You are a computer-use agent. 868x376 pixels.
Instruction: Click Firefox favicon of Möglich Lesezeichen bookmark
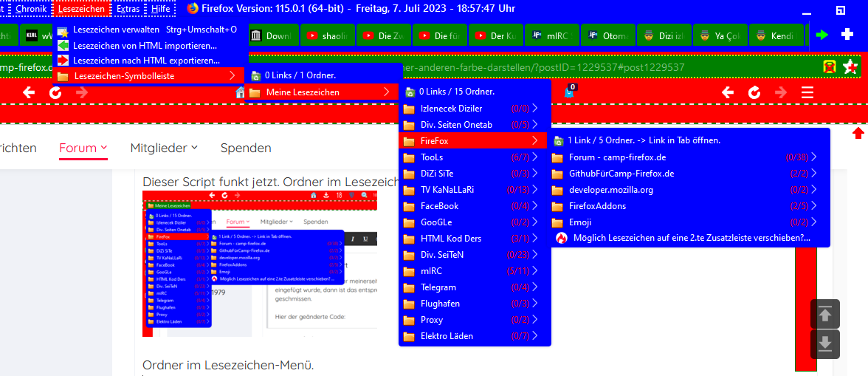561,238
